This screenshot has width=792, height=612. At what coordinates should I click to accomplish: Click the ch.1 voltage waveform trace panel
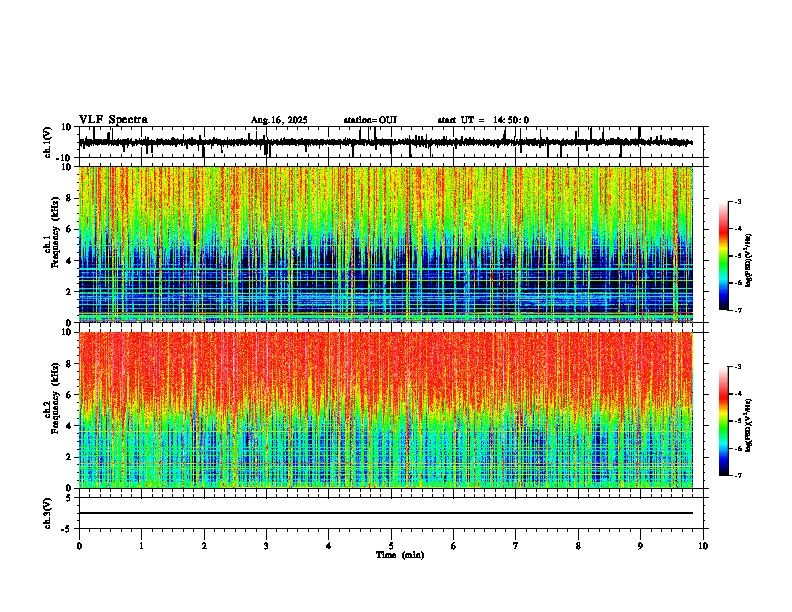click(x=391, y=142)
